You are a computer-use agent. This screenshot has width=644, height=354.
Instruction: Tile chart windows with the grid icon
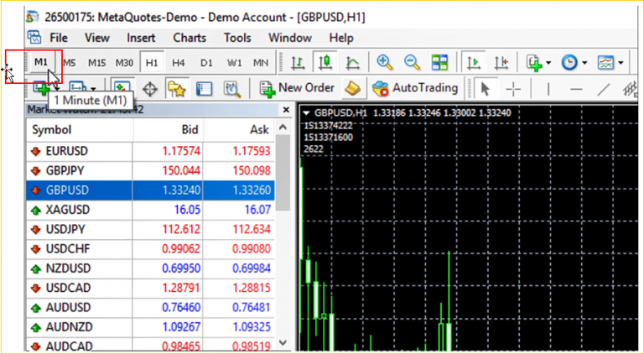(x=439, y=63)
